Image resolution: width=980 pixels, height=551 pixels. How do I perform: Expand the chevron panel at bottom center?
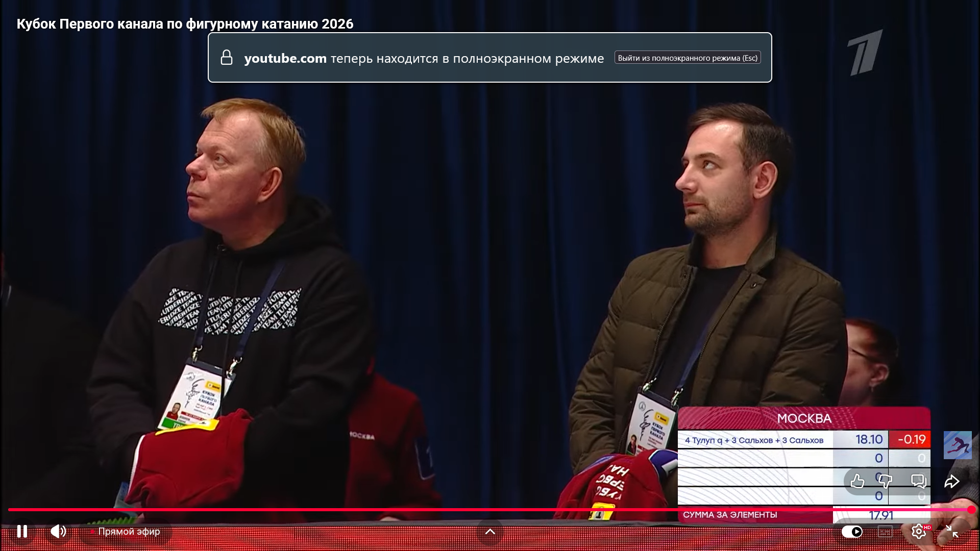(490, 532)
